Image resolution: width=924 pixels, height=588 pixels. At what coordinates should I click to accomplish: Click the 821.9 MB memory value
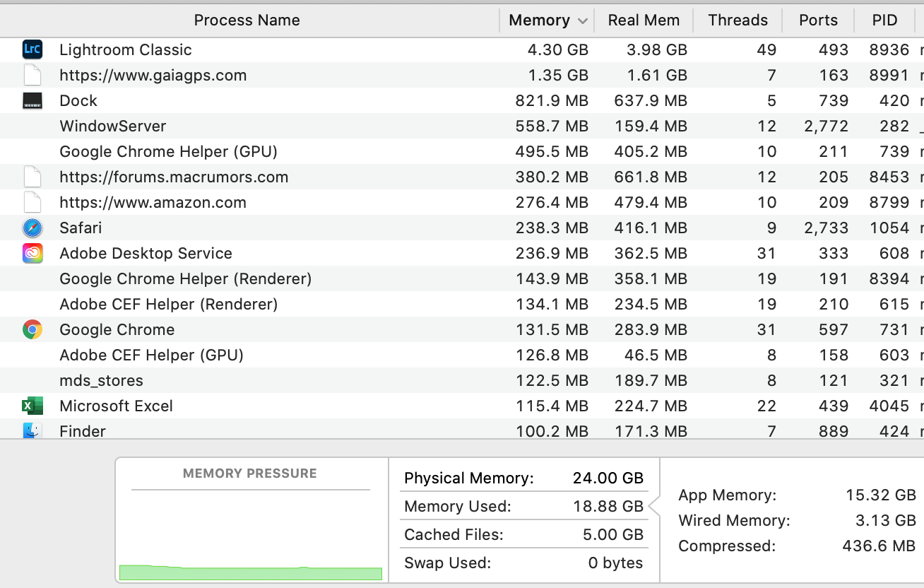552,100
